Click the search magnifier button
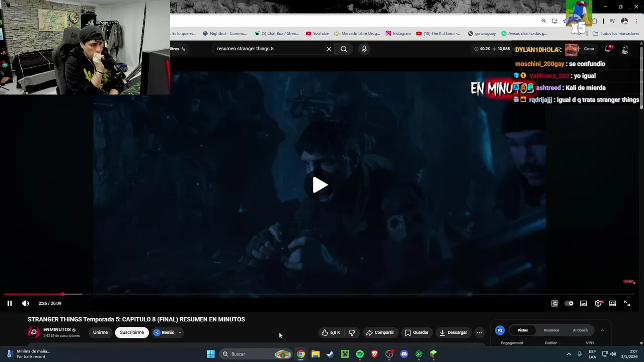 [344, 49]
